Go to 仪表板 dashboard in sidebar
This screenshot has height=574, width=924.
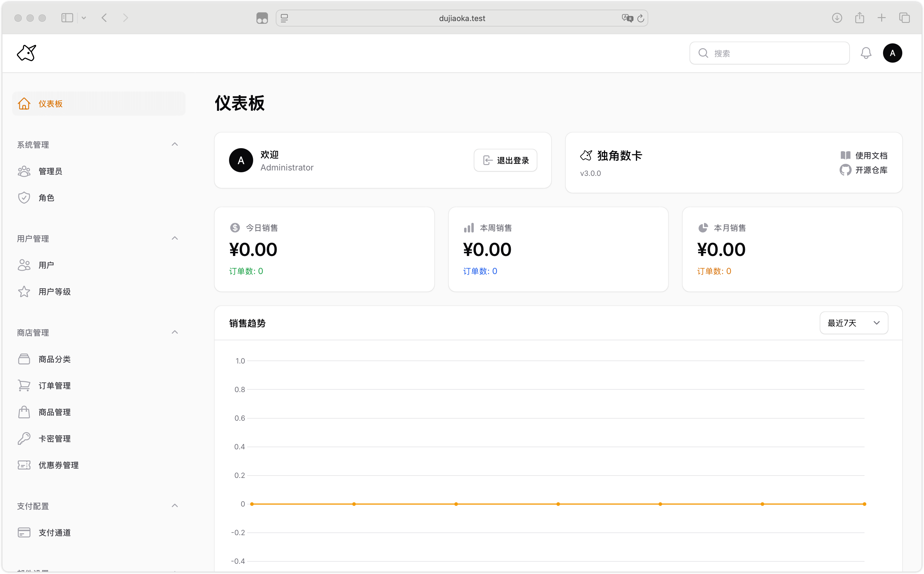(99, 104)
